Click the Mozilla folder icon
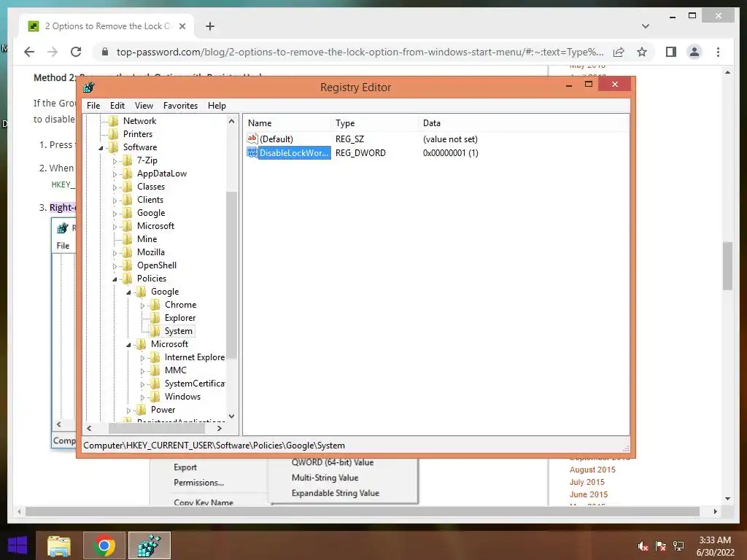The height and width of the screenshot is (560, 747). click(128, 252)
